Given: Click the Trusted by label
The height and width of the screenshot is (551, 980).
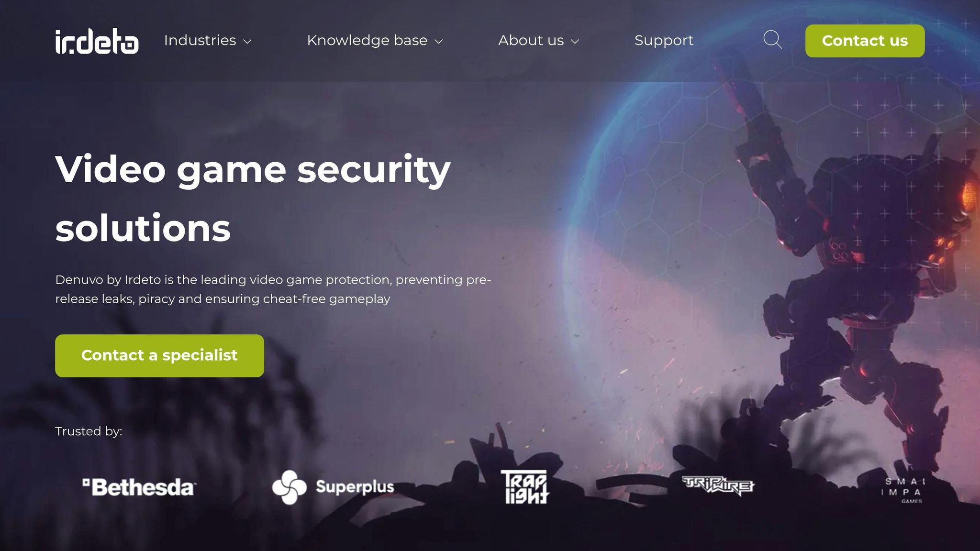Looking at the screenshot, I should pyautogui.click(x=89, y=431).
